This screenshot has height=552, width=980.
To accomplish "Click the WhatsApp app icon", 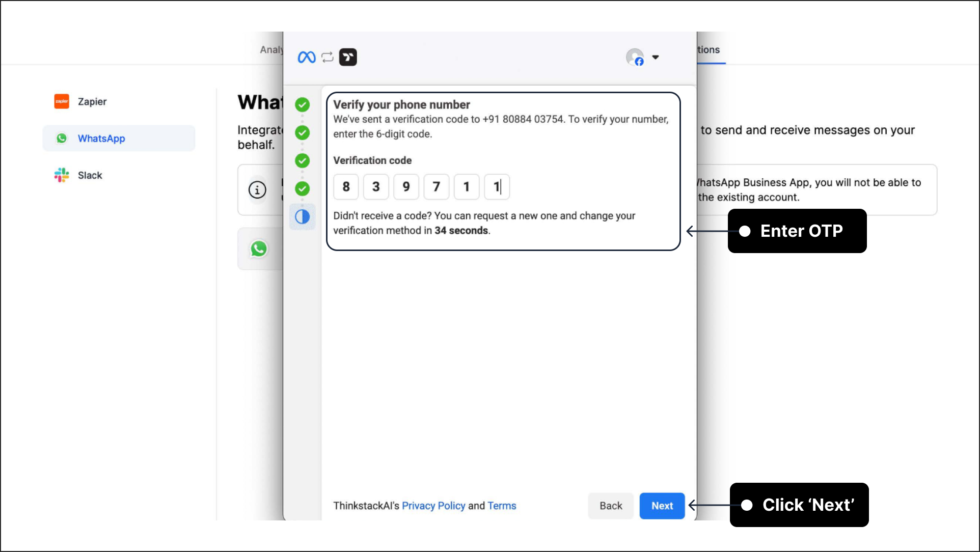I will [62, 138].
